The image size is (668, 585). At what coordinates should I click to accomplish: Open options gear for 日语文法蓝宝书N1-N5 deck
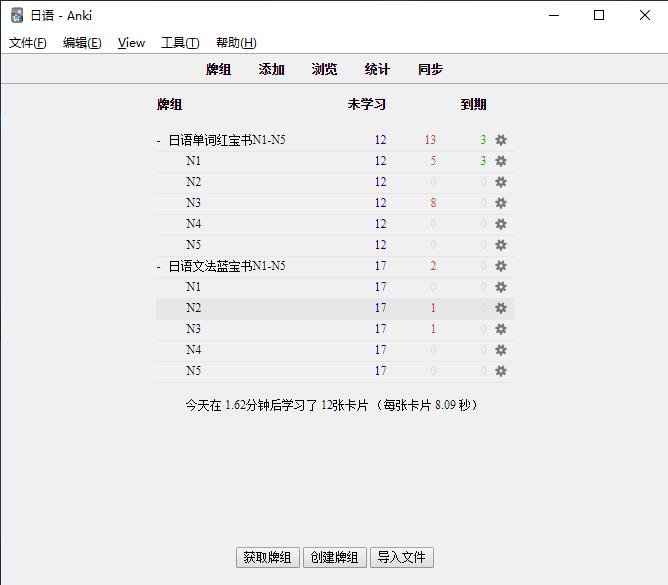[x=501, y=266]
